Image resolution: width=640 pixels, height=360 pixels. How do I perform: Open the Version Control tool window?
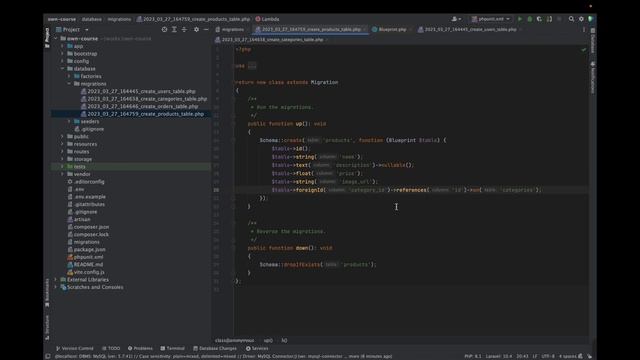tap(75, 349)
